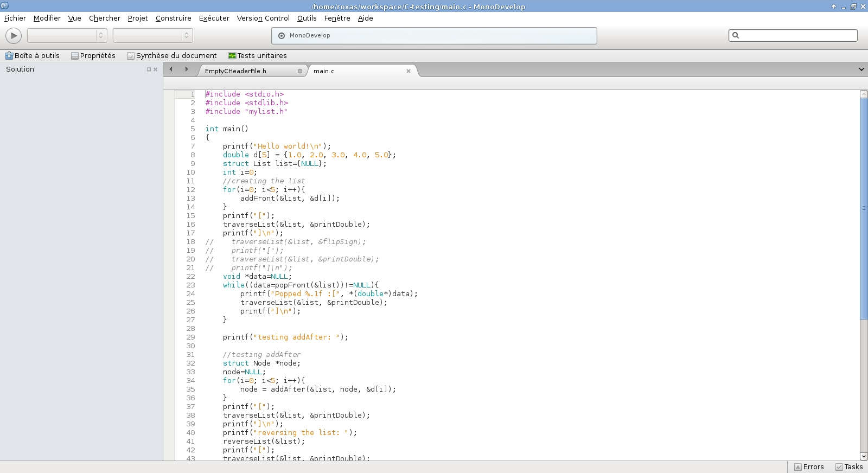Click the 'void *data=NULL;' line
The image size is (868, 473).
(x=257, y=277)
